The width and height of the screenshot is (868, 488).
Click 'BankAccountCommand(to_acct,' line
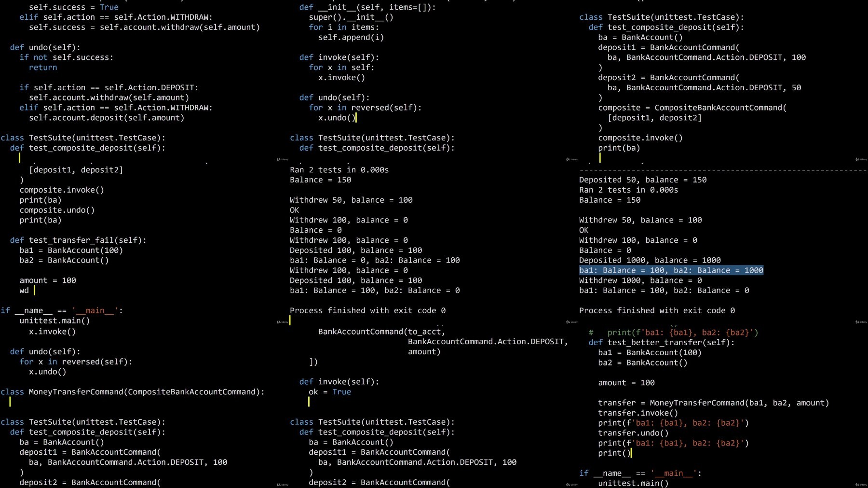click(381, 332)
